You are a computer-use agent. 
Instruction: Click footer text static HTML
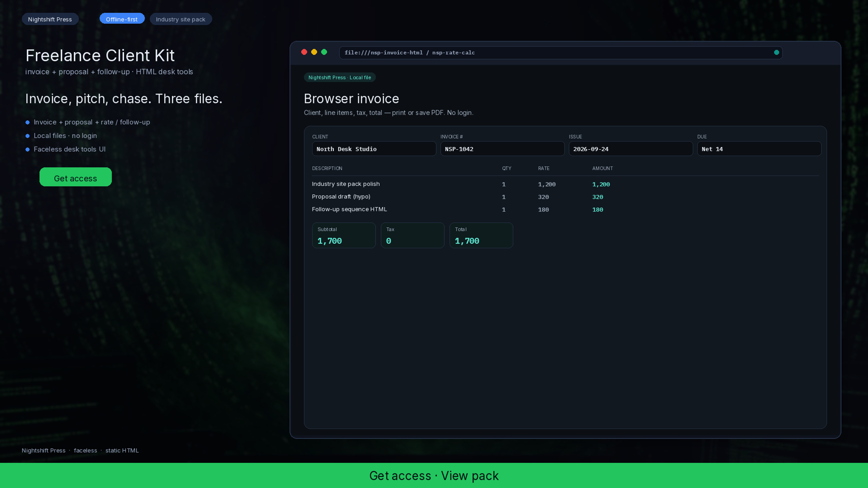click(122, 450)
